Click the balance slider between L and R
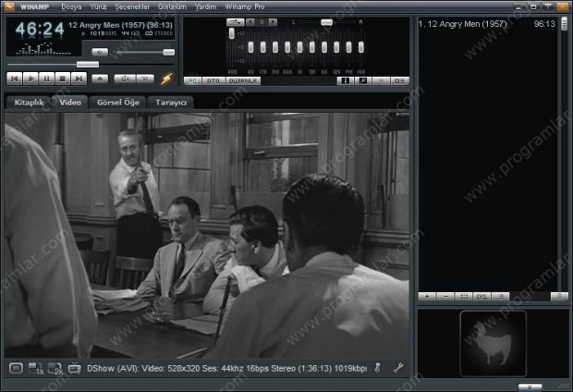 pyautogui.click(x=326, y=22)
